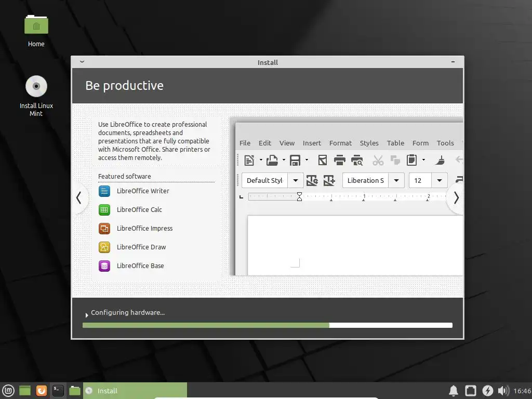Click Print Preview icon in slideshow toolbar
Image resolution: width=532 pixels, height=399 pixels.
[x=357, y=160]
